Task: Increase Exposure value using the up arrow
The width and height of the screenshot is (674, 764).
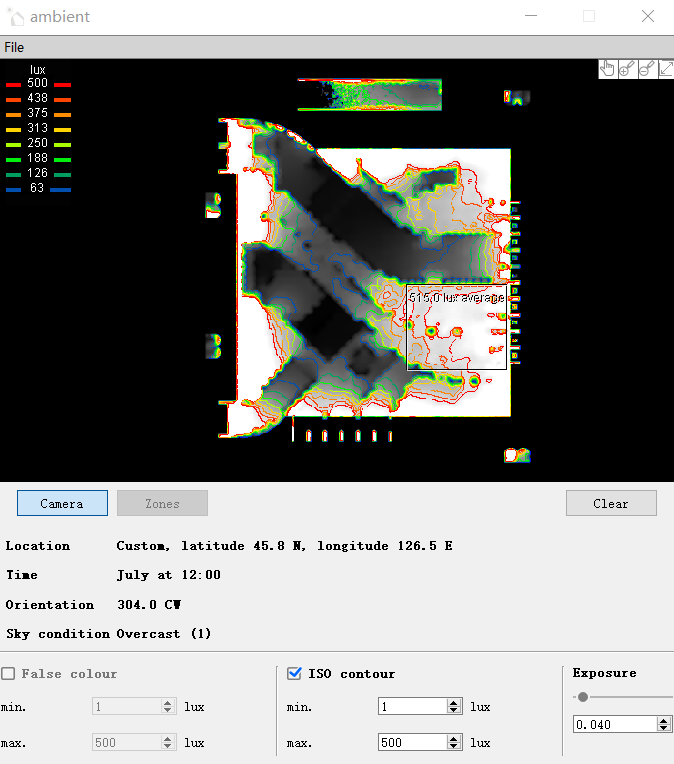Action: [x=664, y=720]
